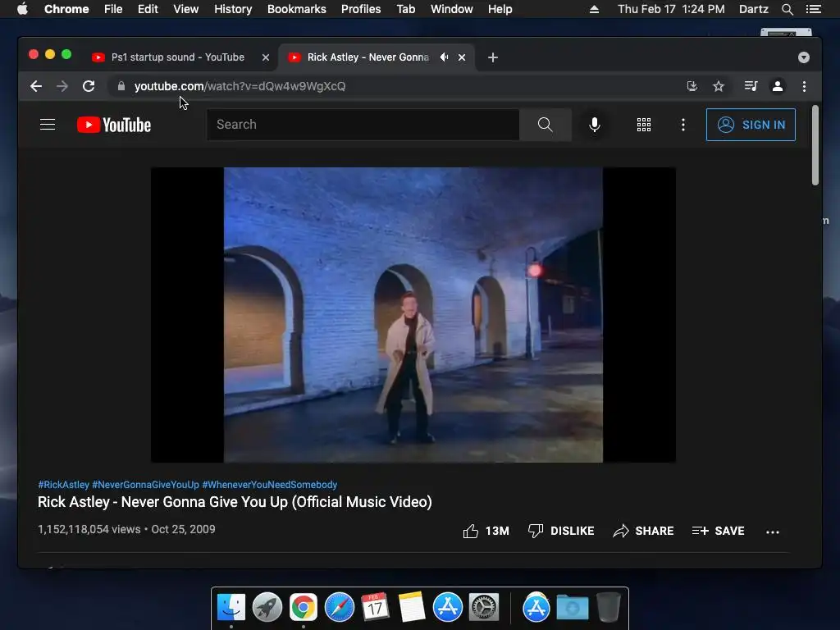Click the YouTube Search input field

363,125
